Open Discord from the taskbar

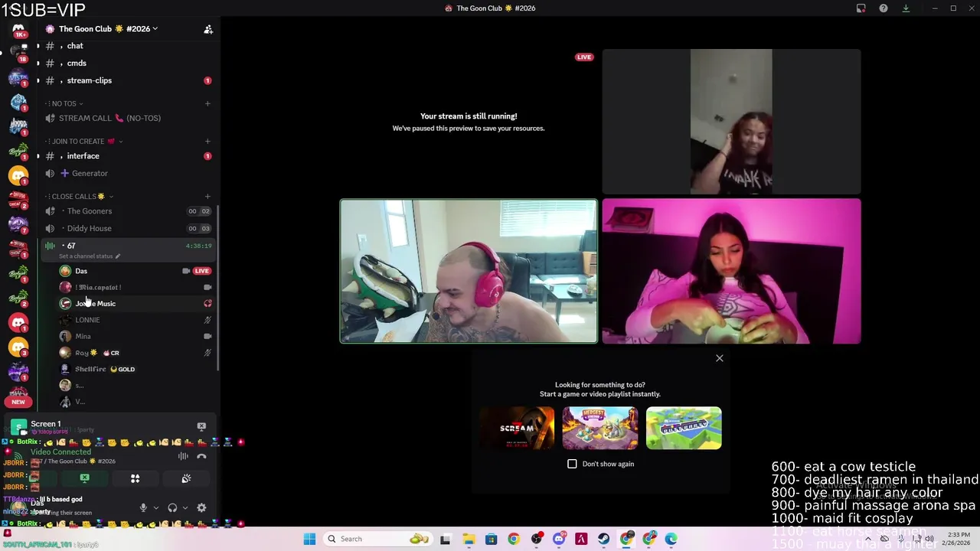[x=558, y=539]
